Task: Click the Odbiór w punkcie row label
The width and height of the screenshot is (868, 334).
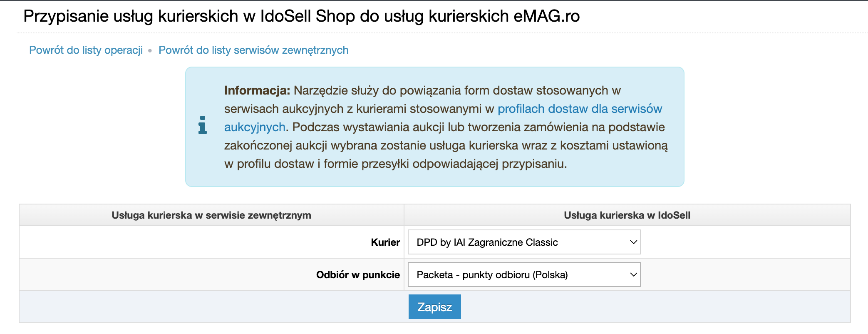Action: click(x=358, y=275)
